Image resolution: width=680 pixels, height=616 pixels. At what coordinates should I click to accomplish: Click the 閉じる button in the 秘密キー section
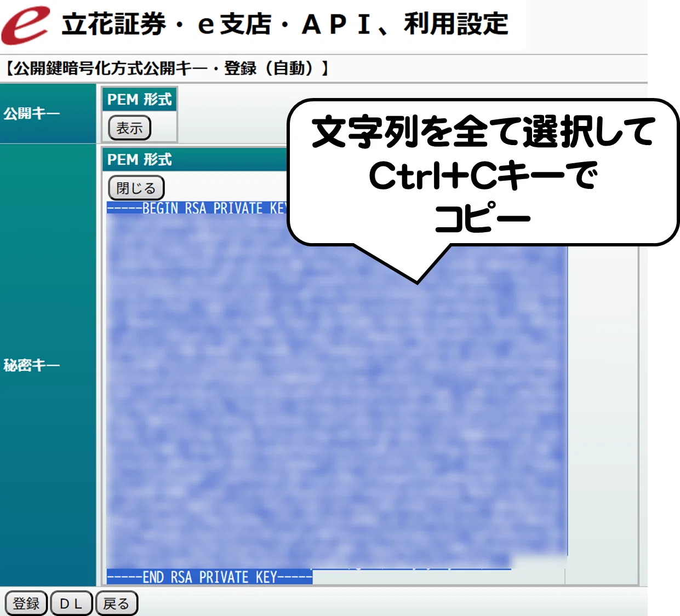coord(136,188)
